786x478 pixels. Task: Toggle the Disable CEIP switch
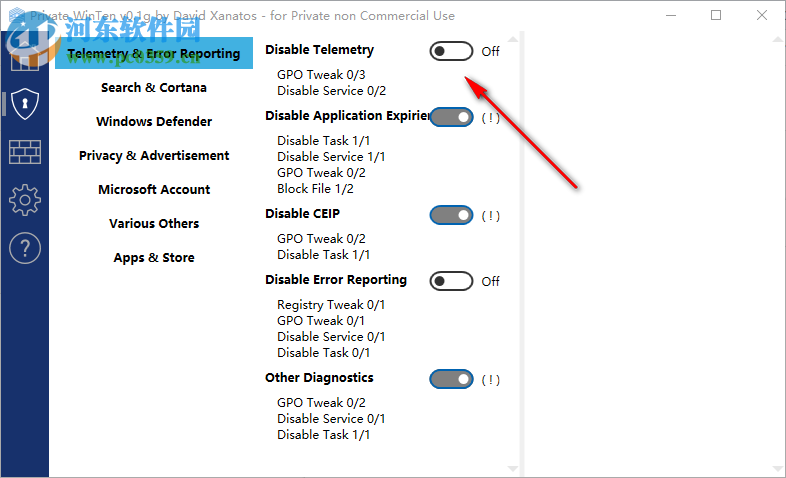pos(451,215)
